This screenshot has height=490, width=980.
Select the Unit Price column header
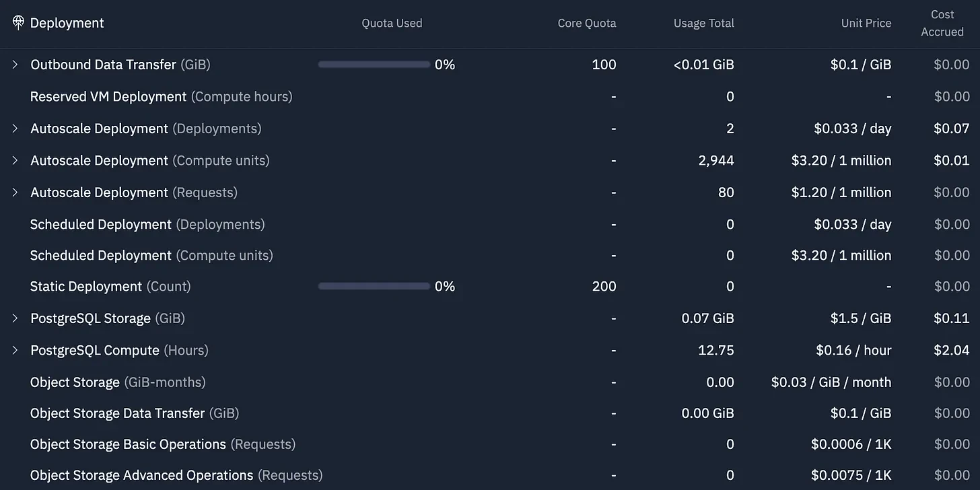pyautogui.click(x=866, y=23)
